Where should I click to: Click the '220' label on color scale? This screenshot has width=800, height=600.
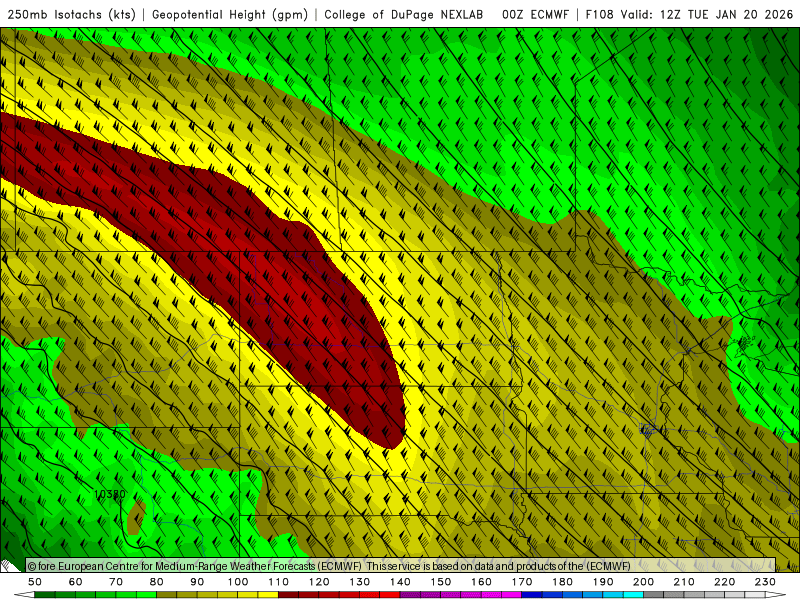point(724,582)
